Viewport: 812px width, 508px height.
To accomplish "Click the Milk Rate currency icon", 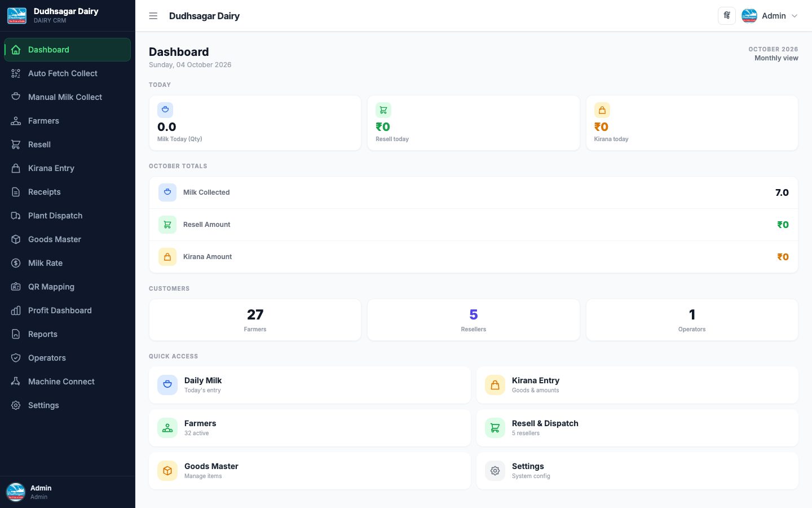I will pos(16,263).
